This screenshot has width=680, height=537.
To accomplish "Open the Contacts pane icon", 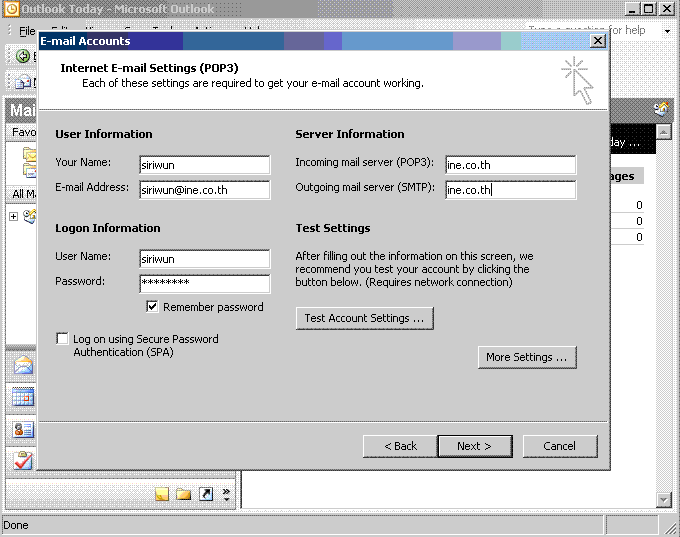I will coord(22,430).
